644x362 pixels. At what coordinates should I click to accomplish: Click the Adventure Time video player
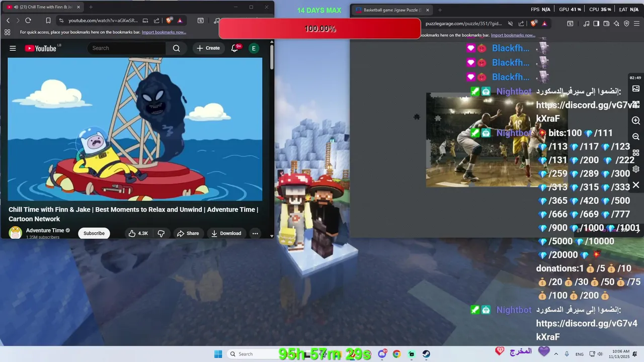click(x=135, y=129)
